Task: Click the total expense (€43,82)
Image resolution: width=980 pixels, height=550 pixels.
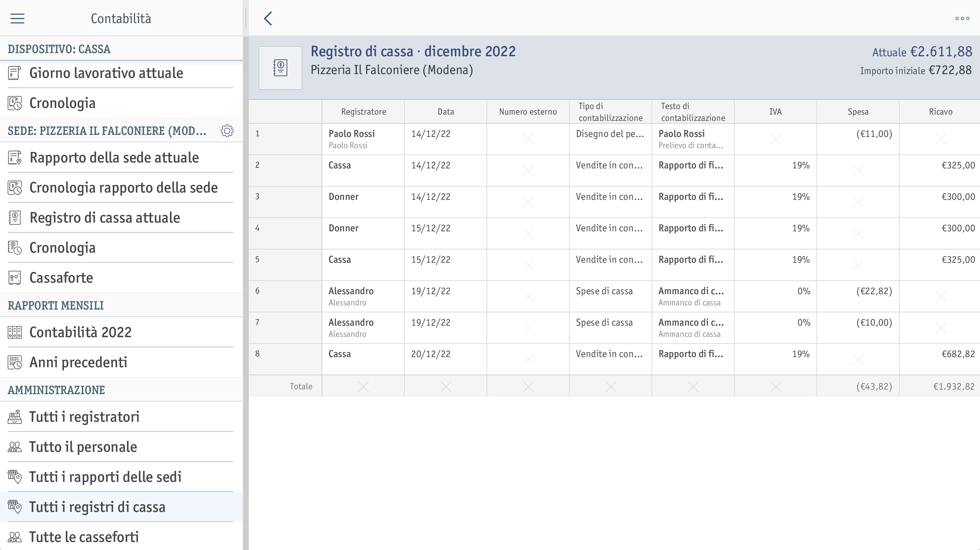Action: tap(874, 386)
